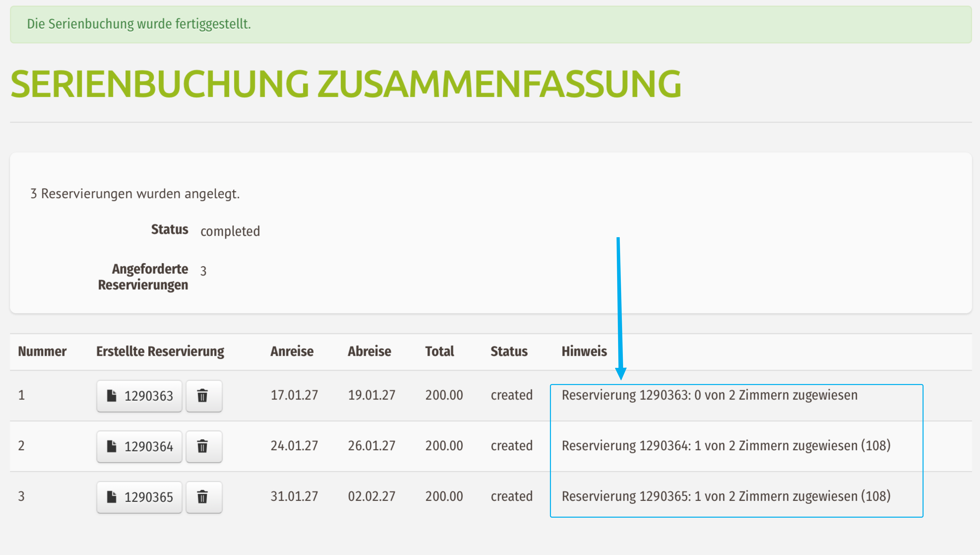Click created status of reservation 1290363

coord(512,395)
